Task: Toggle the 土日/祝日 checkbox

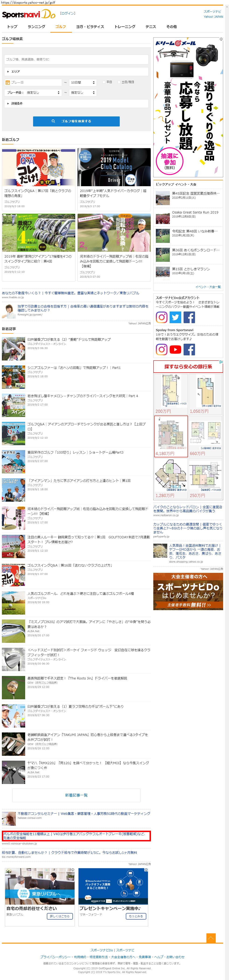Action: click(119, 82)
